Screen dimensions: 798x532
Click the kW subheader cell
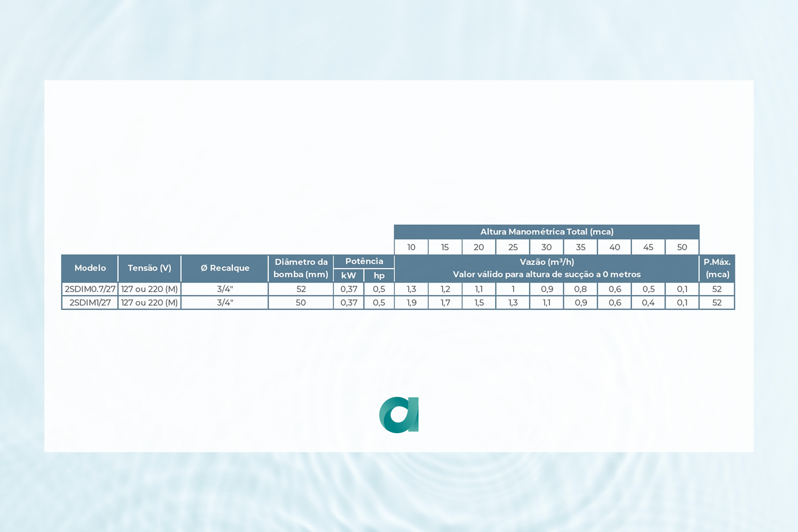pyautogui.click(x=348, y=275)
